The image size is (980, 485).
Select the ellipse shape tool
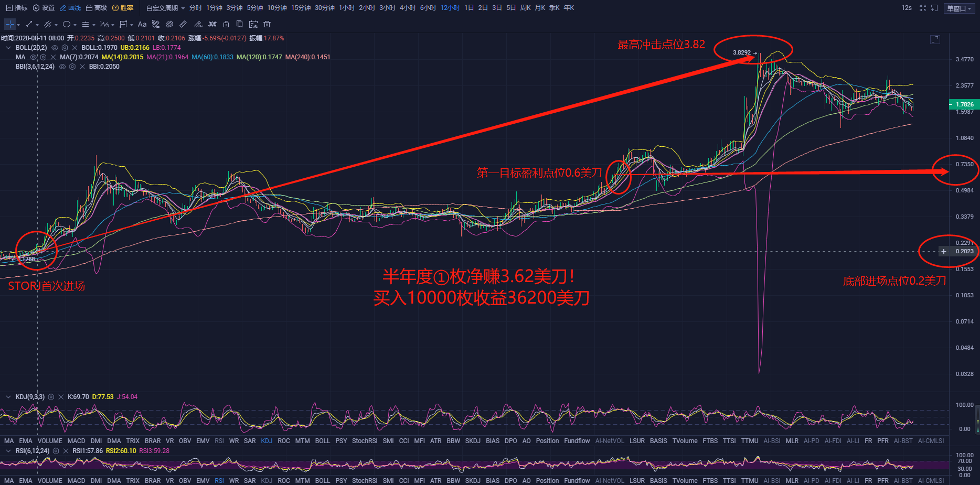(67, 24)
